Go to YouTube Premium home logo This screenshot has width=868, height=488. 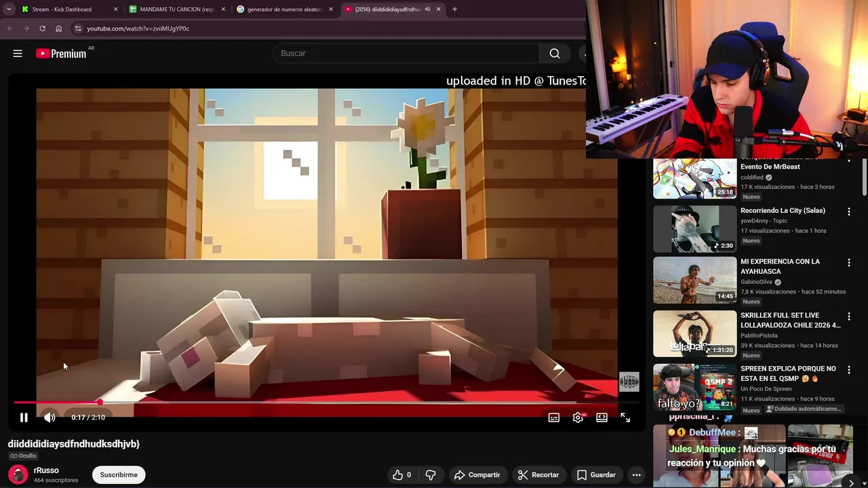tap(61, 54)
